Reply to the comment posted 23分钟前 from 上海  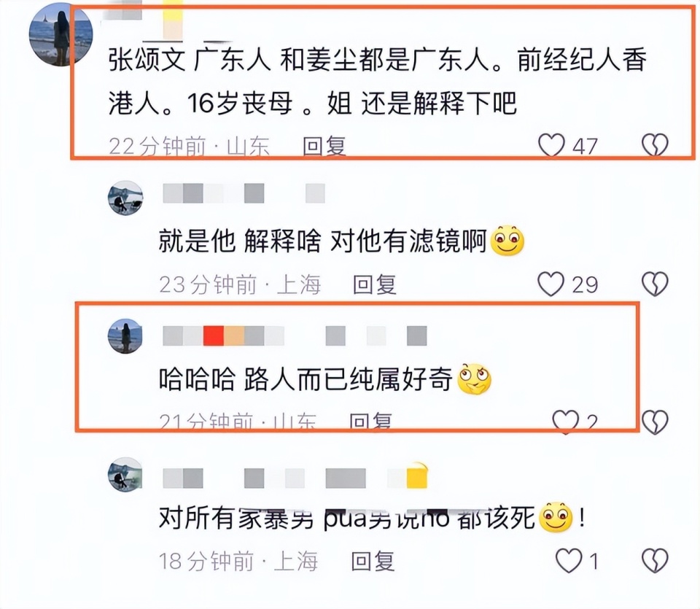pos(375,284)
